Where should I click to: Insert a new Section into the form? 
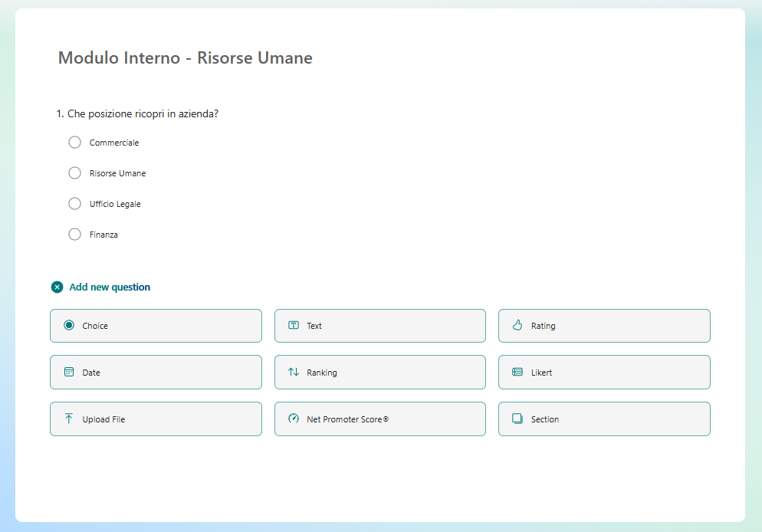click(604, 419)
